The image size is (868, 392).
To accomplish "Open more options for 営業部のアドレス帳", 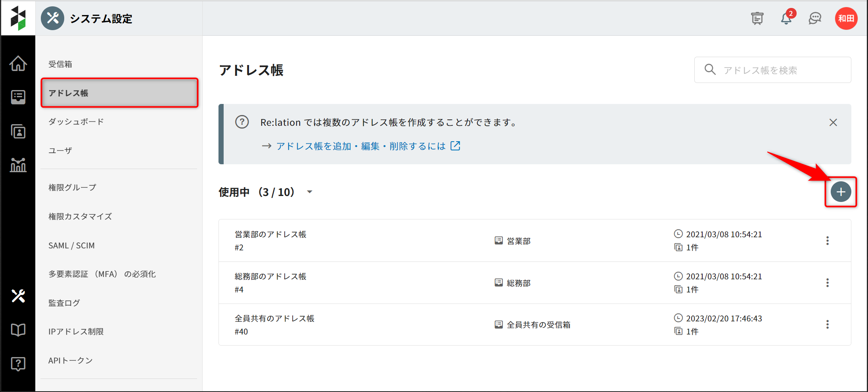I will click(x=827, y=241).
